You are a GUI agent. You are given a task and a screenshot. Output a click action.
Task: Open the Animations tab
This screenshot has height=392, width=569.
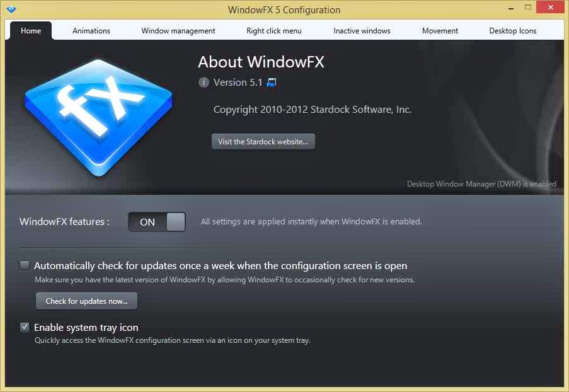click(91, 31)
